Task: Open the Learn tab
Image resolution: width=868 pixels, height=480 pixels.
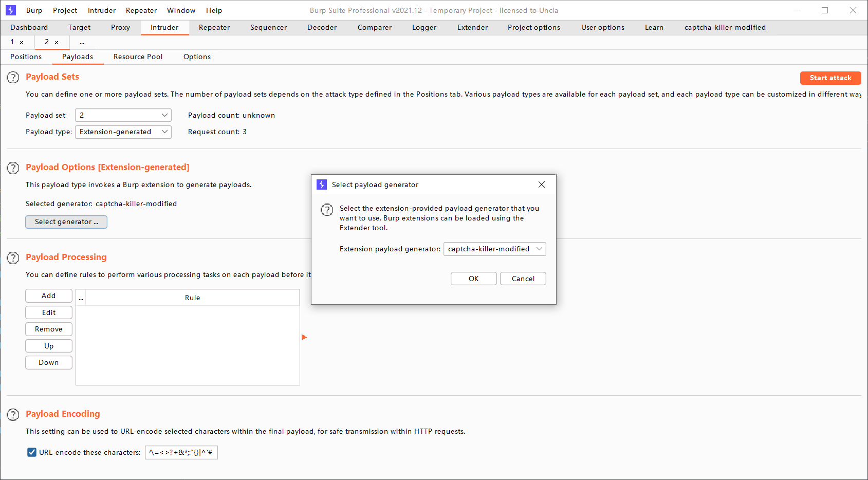Action: point(654,28)
